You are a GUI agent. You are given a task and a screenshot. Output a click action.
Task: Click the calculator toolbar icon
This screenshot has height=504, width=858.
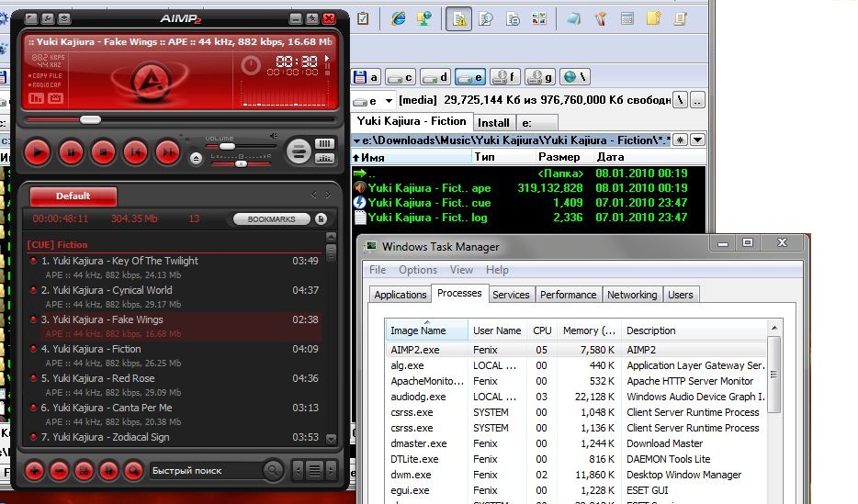627,19
